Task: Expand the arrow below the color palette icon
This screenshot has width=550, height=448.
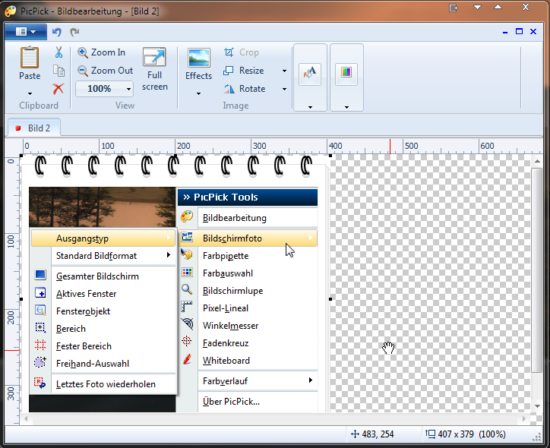Action: pyautogui.click(x=347, y=107)
